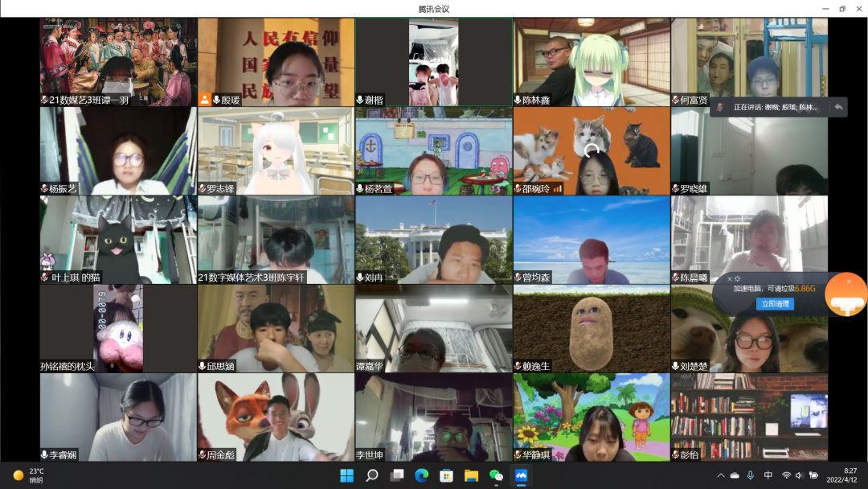
Task: Open Microsoft Store from the taskbar
Action: (446, 475)
